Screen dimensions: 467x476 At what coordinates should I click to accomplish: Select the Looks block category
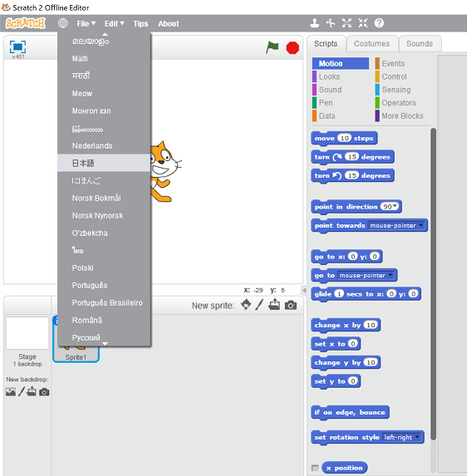coord(341,76)
